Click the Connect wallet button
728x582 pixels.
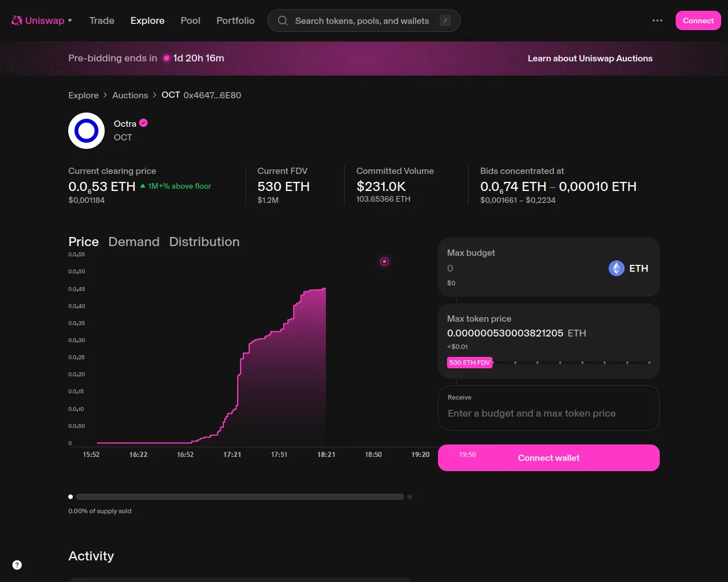(549, 458)
